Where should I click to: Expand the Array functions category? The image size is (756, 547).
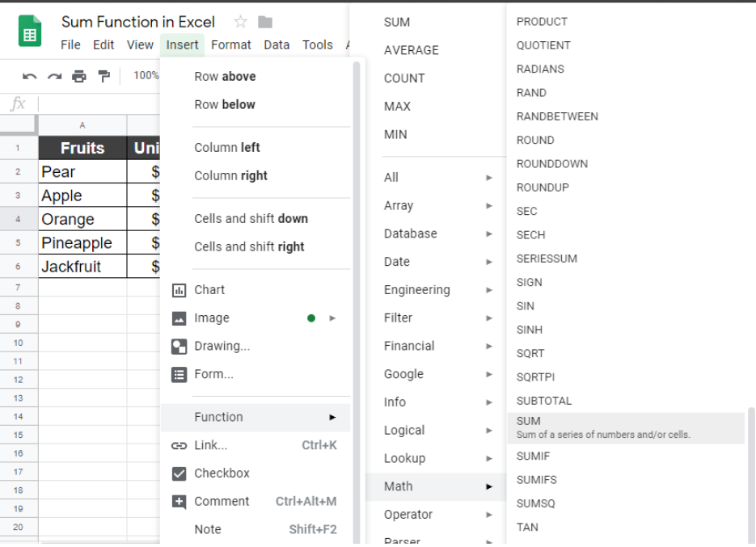tap(490, 205)
